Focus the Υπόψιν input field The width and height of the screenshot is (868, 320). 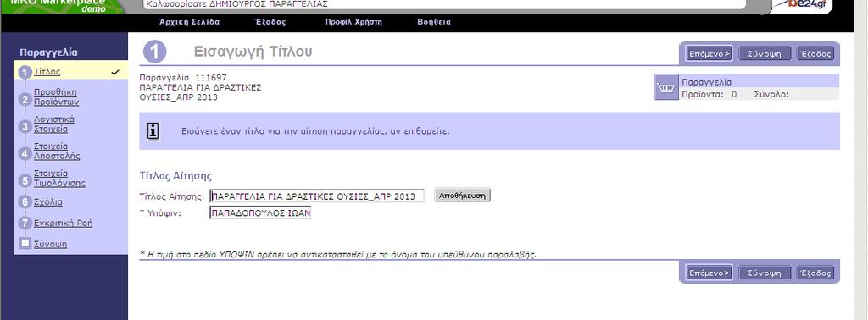pyautogui.click(x=260, y=212)
